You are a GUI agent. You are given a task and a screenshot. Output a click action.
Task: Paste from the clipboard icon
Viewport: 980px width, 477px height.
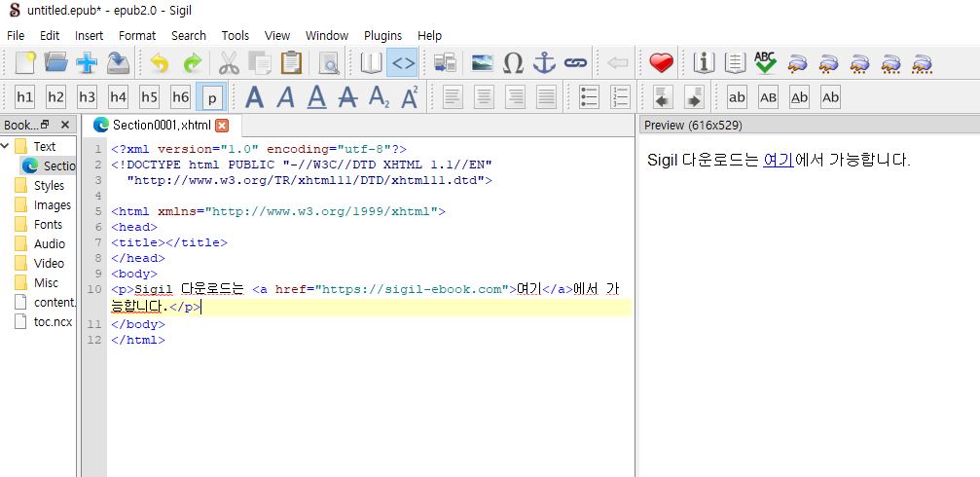[291, 62]
